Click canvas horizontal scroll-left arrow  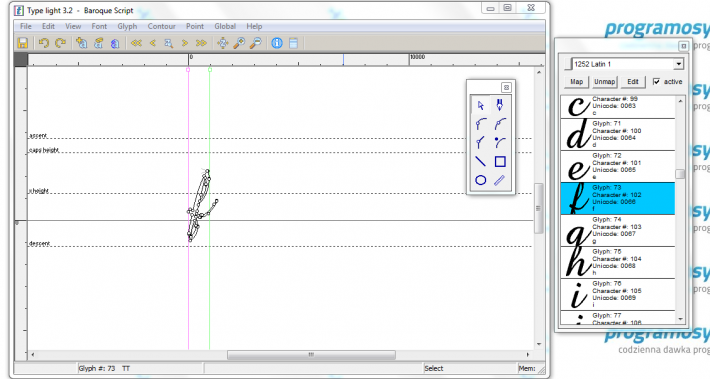tap(33, 355)
